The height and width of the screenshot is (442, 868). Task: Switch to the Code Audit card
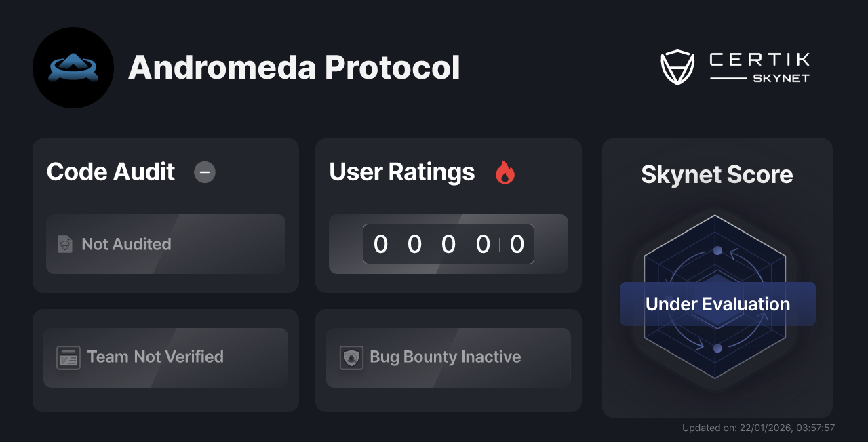click(165, 216)
